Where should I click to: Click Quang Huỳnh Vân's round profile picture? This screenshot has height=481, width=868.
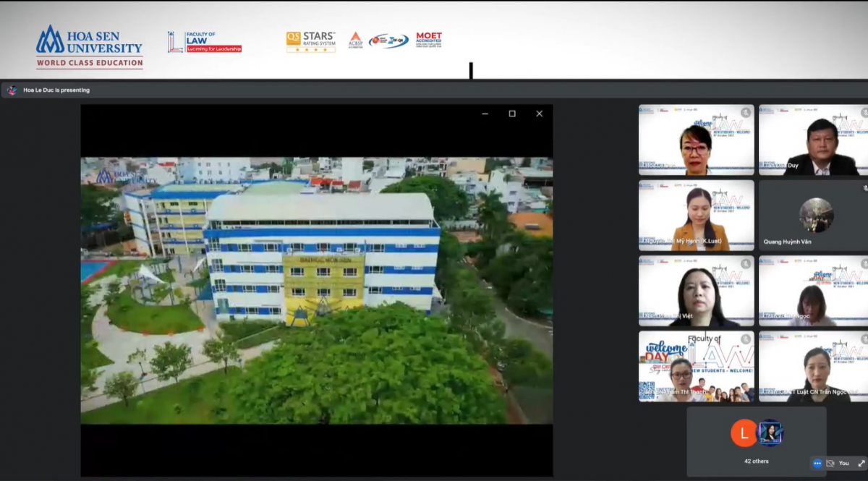[816, 215]
